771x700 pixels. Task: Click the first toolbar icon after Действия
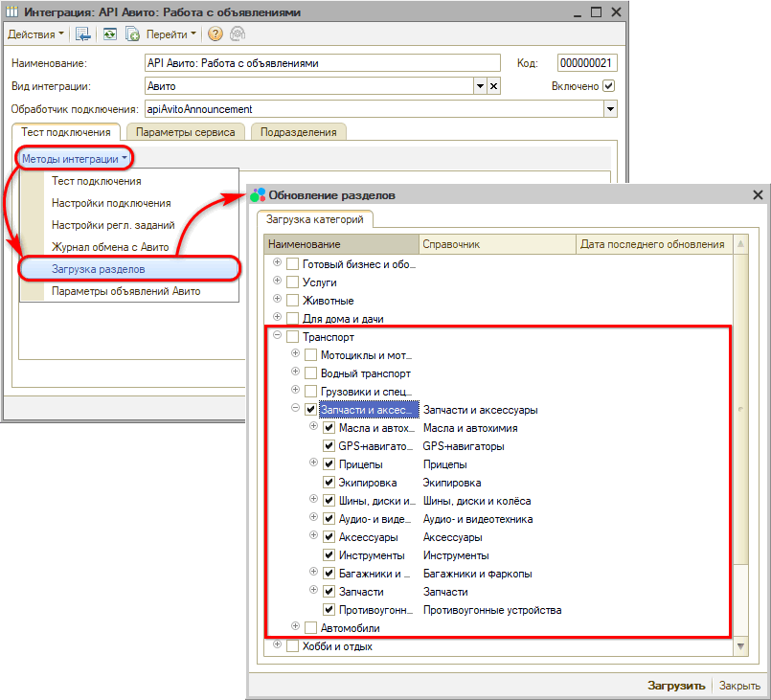point(83,34)
